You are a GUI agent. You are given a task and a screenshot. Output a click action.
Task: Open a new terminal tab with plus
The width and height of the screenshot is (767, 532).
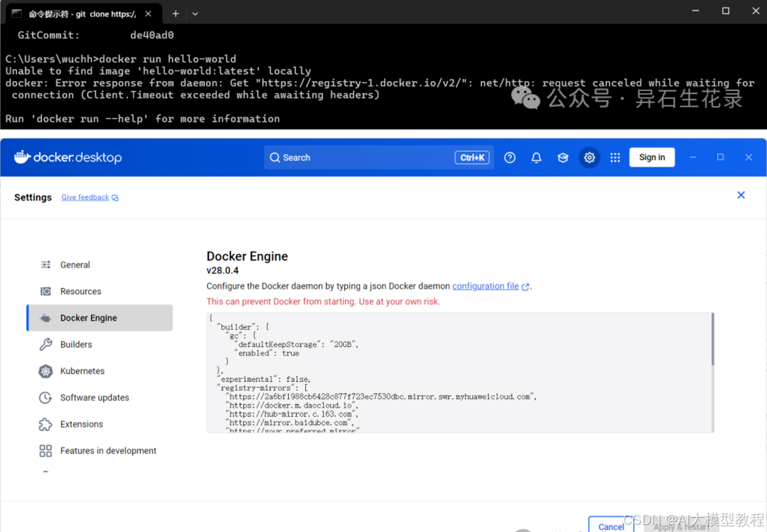(x=176, y=14)
